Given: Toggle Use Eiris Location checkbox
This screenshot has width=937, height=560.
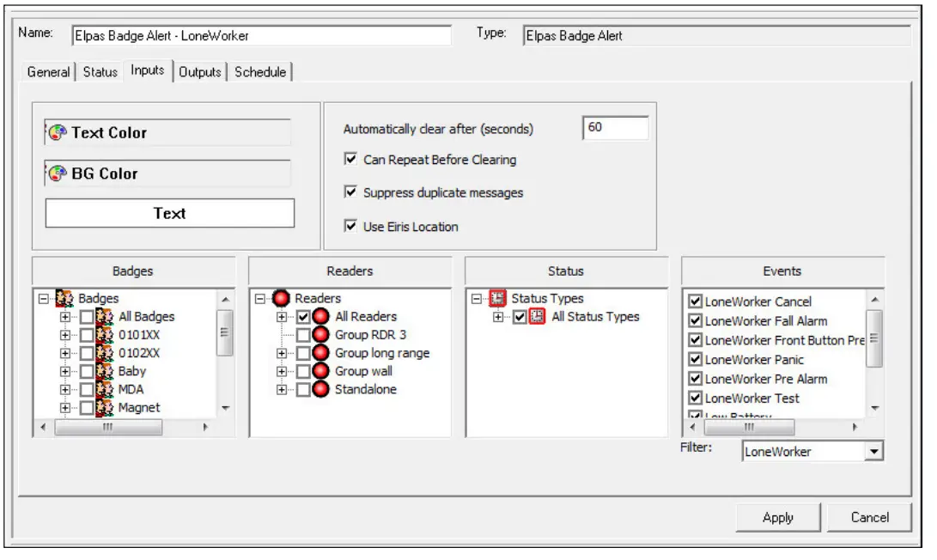Looking at the screenshot, I should coord(350,226).
